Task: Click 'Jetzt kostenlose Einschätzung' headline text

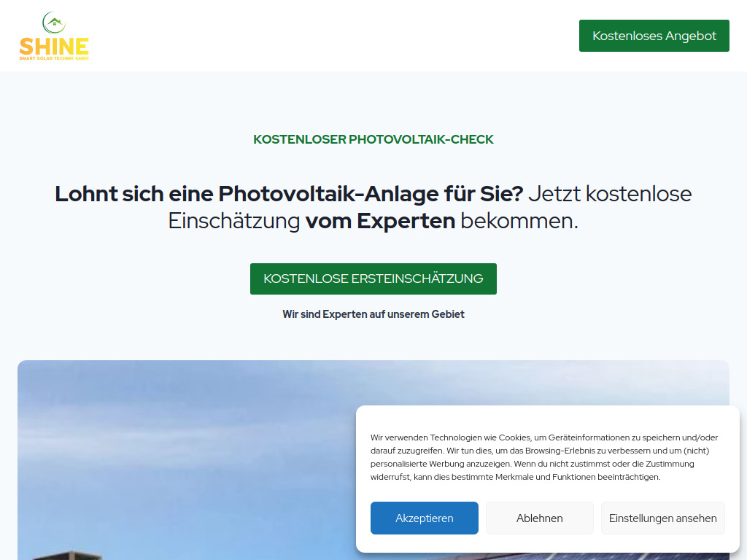Action: 611,194
